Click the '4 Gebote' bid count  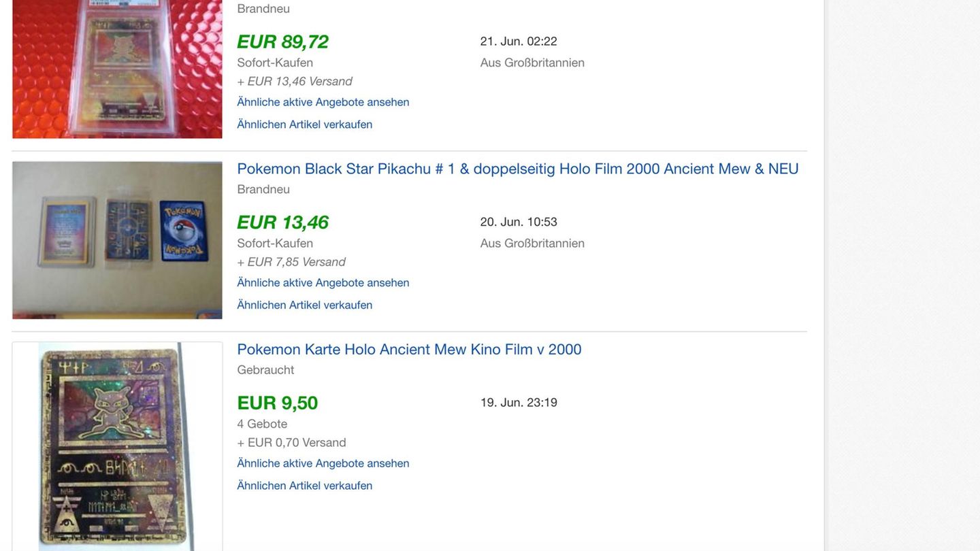click(262, 424)
